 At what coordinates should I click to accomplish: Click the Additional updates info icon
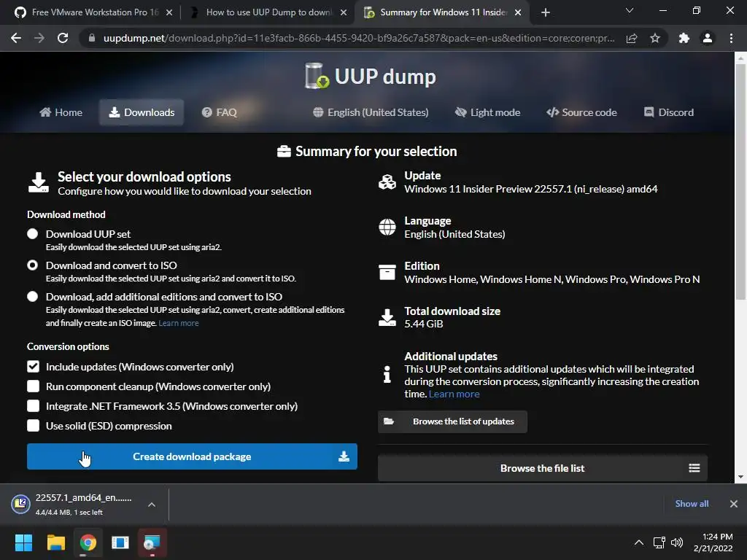387,374
